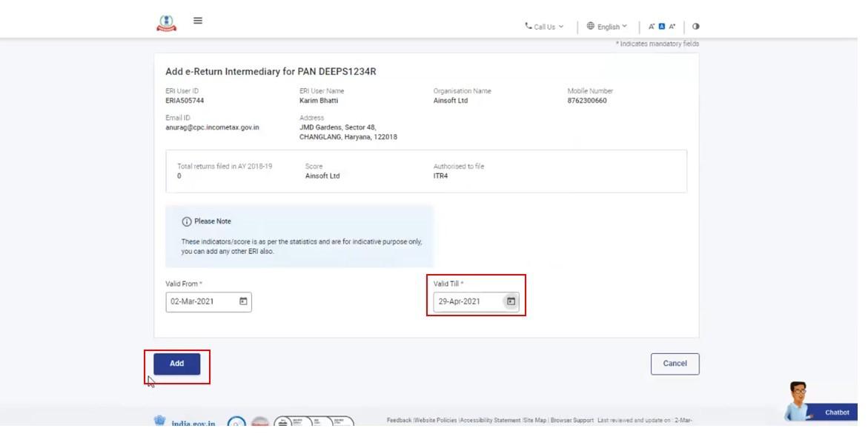The height and width of the screenshot is (434, 868).
Task: Click the globe language icon
Action: point(590,27)
